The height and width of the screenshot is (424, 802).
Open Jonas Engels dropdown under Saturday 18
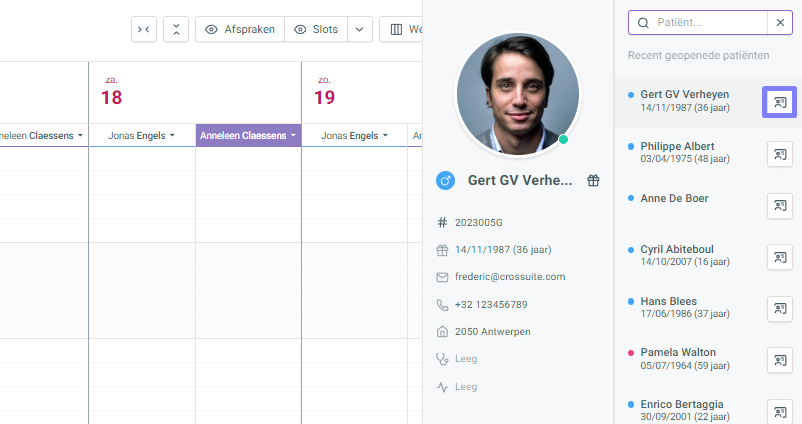point(142,136)
